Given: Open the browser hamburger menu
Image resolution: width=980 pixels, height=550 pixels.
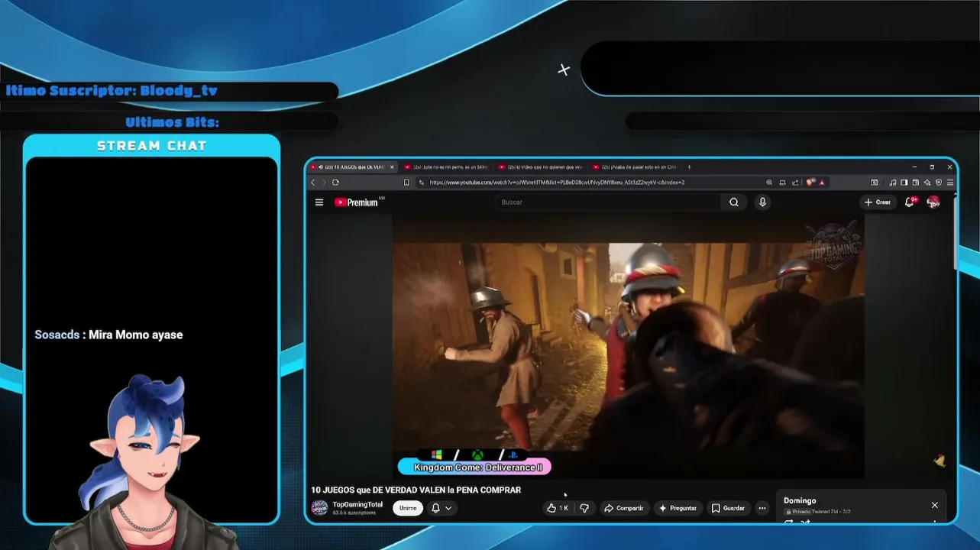Looking at the screenshot, I should pos(950,183).
